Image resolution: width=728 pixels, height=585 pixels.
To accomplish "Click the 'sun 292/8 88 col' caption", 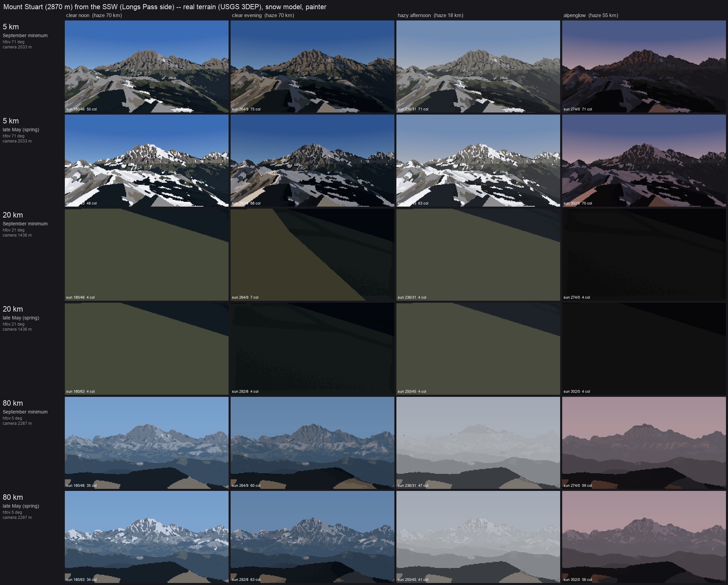I will pyautogui.click(x=246, y=203).
